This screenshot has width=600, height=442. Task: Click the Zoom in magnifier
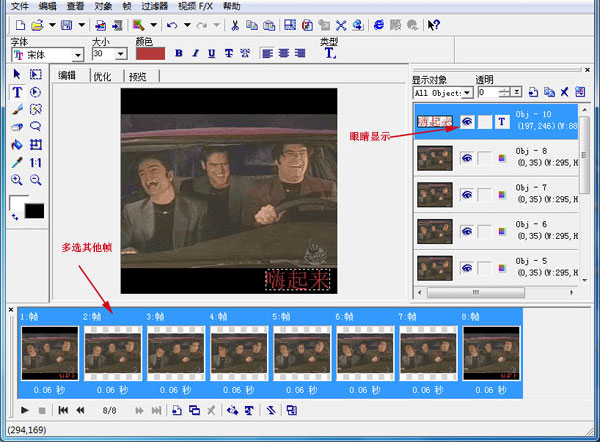pyautogui.click(x=17, y=180)
